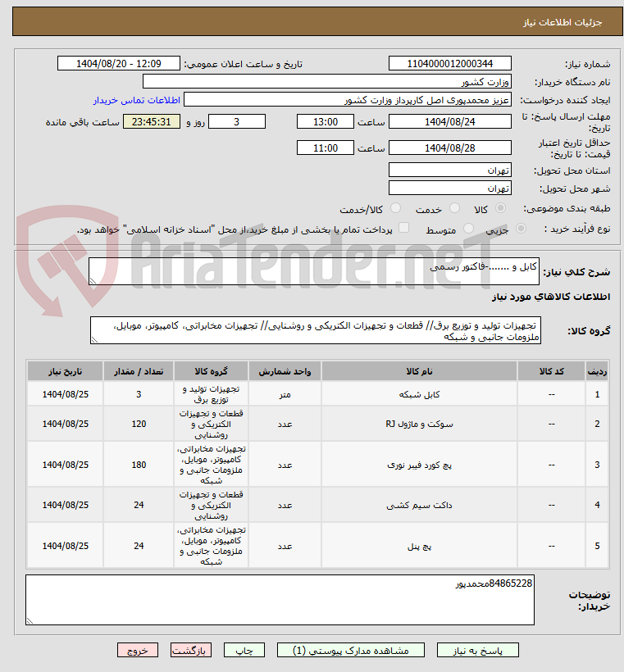Click the کد کالا column header

[x=552, y=371]
